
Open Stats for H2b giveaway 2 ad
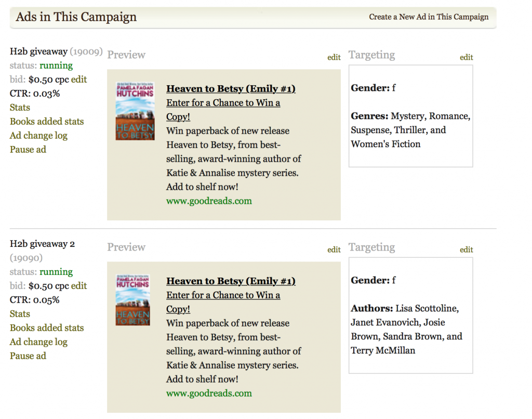point(20,314)
